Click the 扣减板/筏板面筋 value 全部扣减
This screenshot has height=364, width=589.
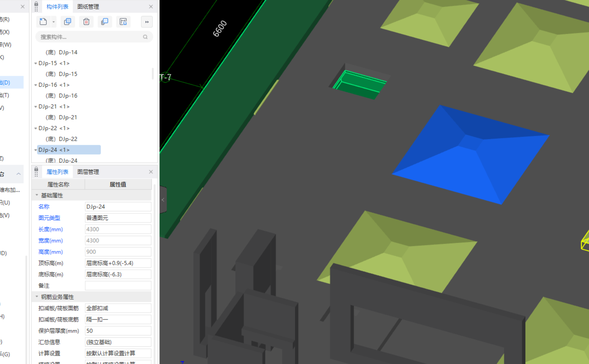pos(118,308)
